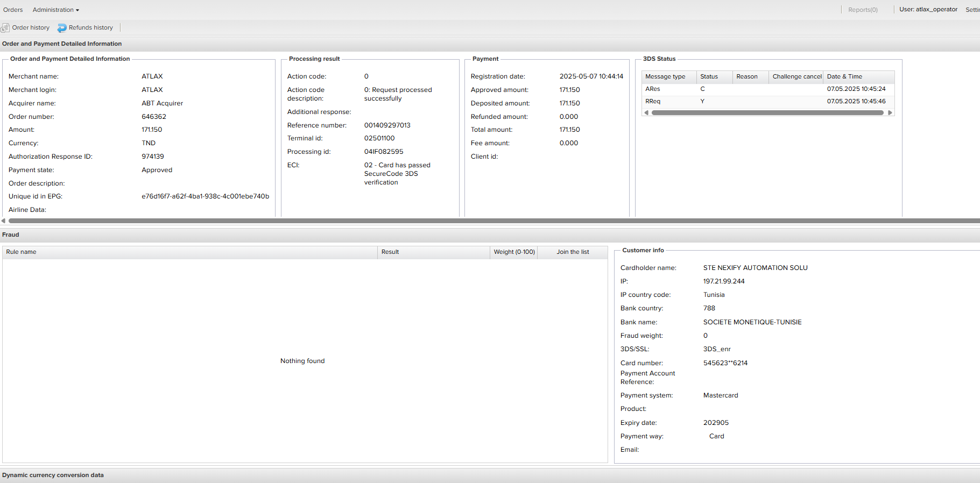Click the Challenge cancel column header
The image size is (980, 483).
(x=796, y=77)
